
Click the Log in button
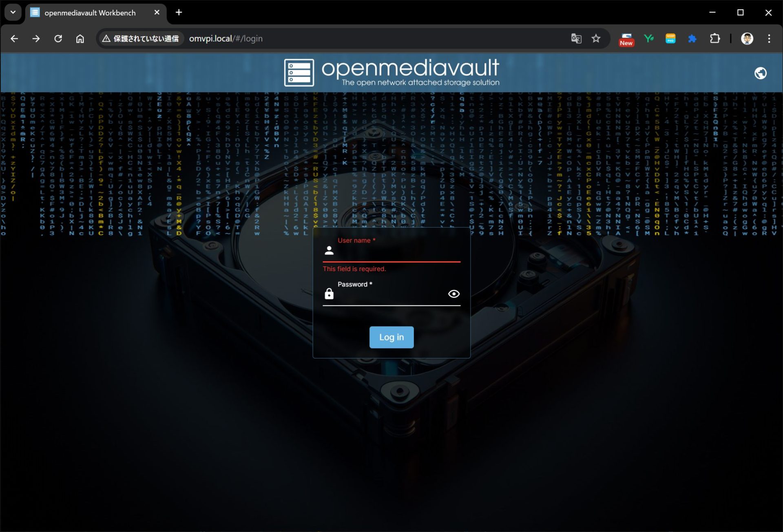[x=391, y=337]
